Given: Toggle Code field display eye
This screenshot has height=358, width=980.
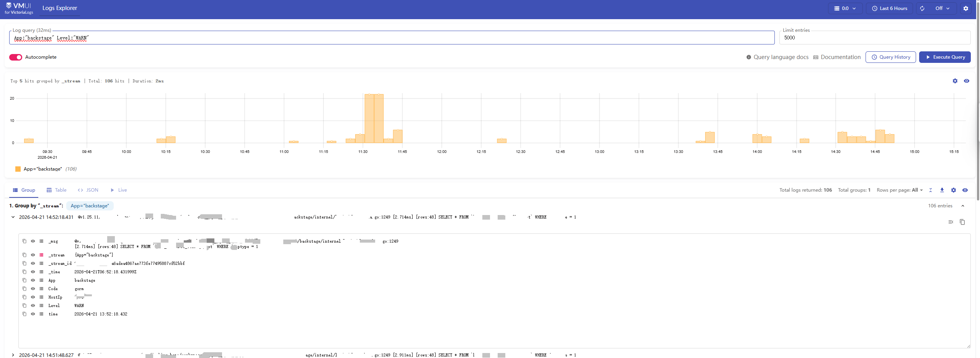Looking at the screenshot, I should click(33, 289).
